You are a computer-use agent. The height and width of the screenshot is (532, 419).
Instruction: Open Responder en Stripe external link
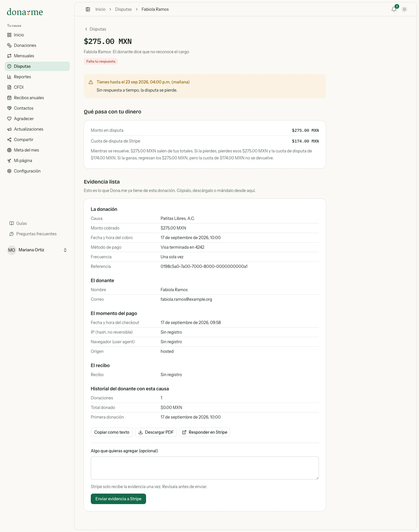point(205,432)
